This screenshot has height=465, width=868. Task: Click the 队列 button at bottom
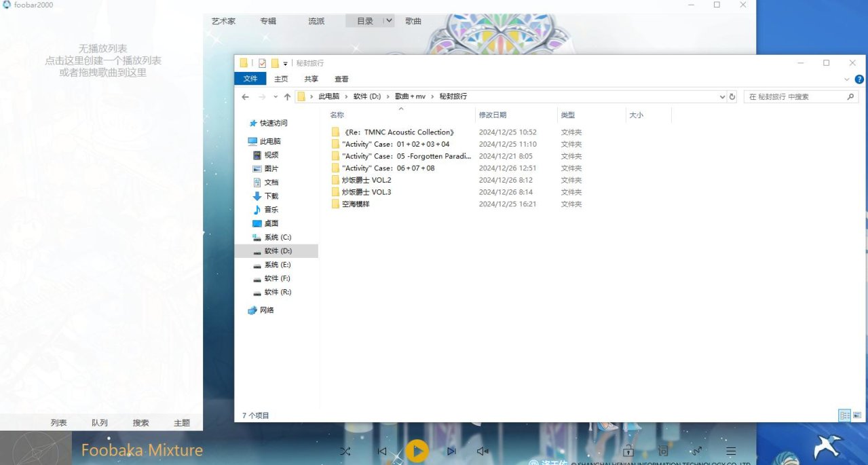[x=100, y=423]
